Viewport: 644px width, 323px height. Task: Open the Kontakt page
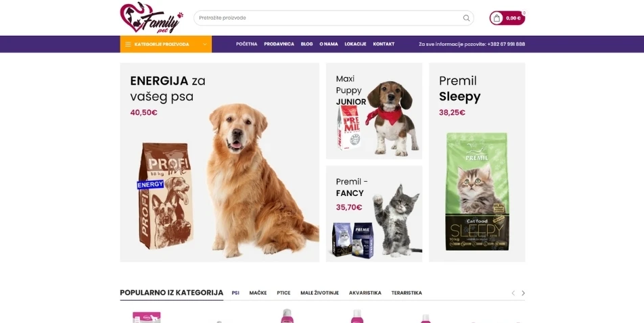[x=384, y=44]
